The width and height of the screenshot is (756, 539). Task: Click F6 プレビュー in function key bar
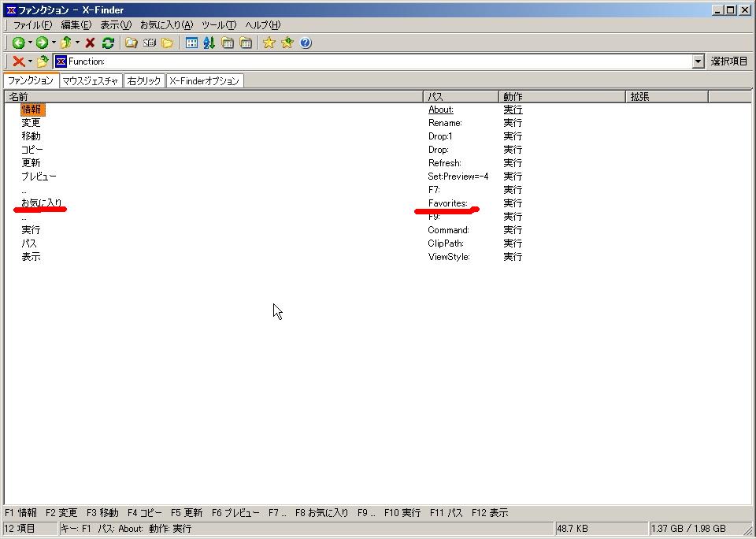pos(235,513)
